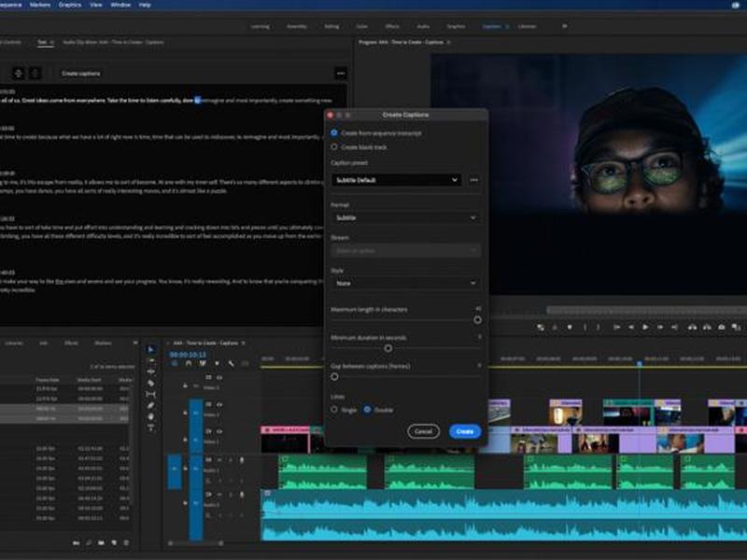
Task: Play the program monitor video
Action: coord(645,328)
